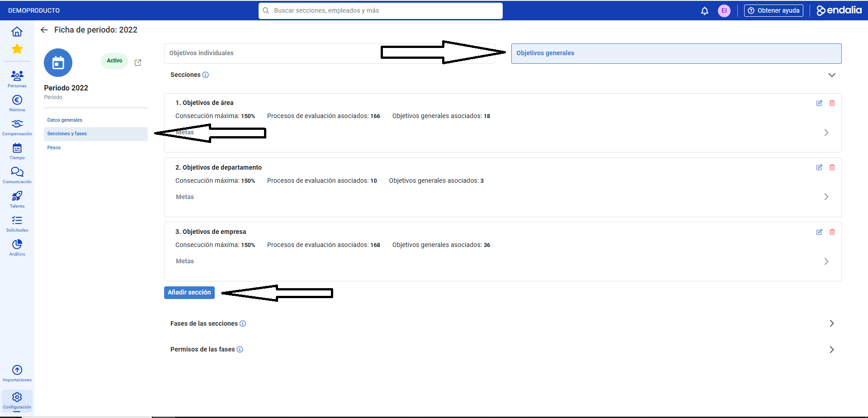Viewport: 868px width, 418px height.
Task: Click the calendar period avatar icon
Action: [x=58, y=63]
